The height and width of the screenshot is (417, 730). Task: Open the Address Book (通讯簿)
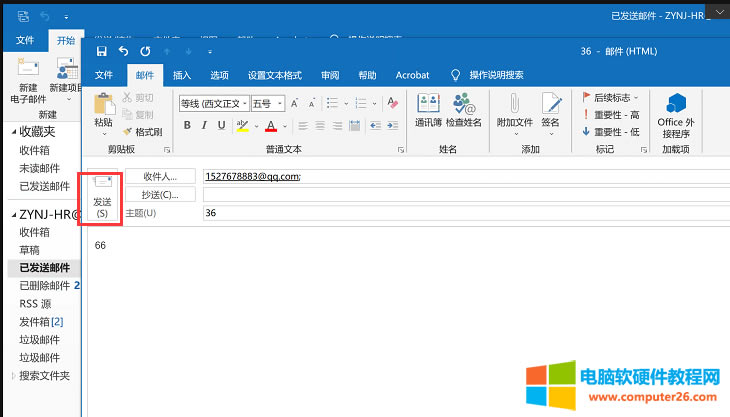coord(428,109)
